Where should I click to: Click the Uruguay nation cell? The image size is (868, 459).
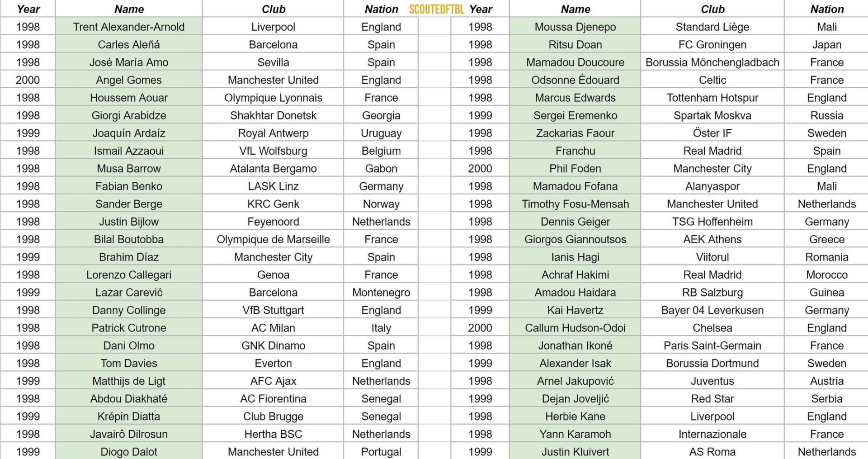tap(381, 133)
